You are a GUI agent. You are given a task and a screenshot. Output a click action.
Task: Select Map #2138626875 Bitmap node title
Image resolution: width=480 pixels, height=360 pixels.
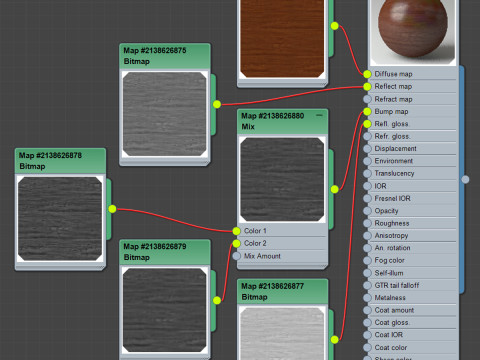coord(165,56)
